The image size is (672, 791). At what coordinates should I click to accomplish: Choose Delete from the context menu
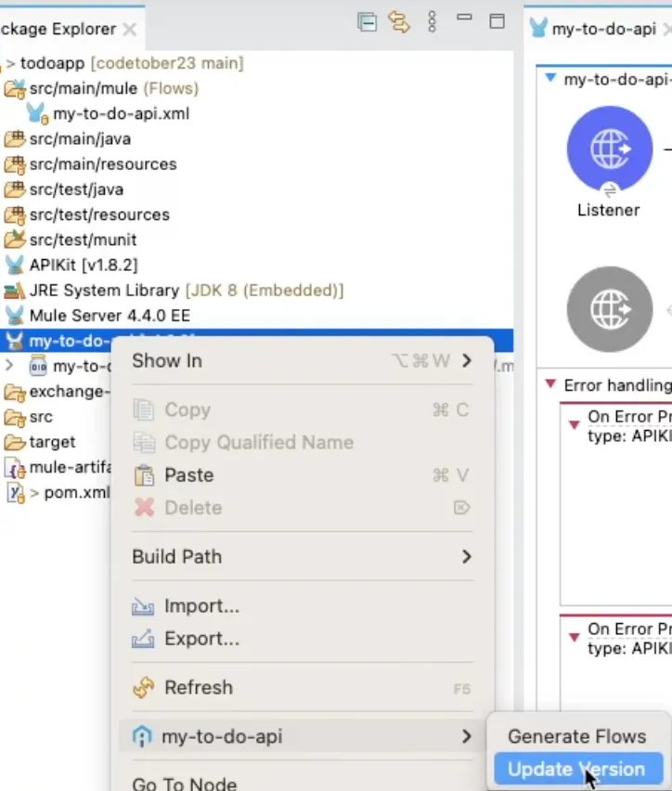302,508
